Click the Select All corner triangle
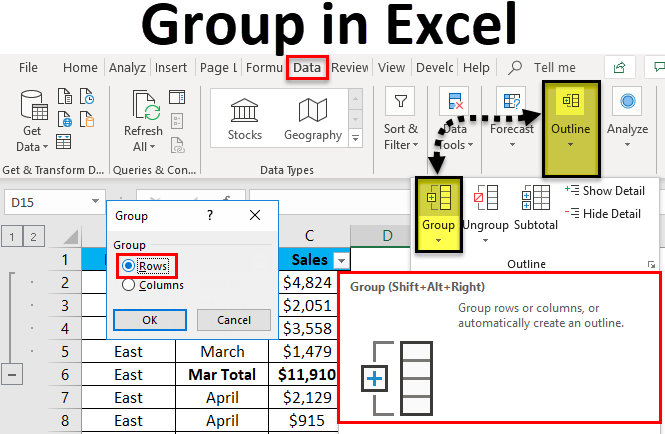The width and height of the screenshot is (665, 434). coord(71,237)
